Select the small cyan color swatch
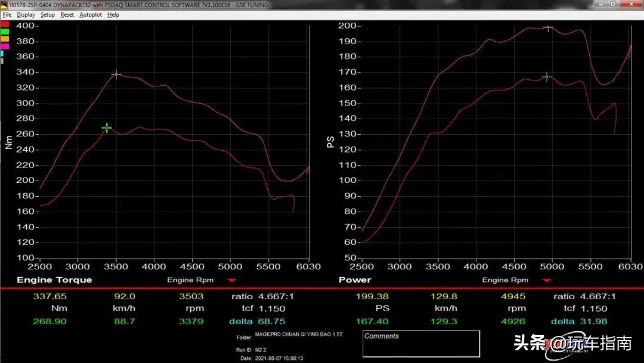644x363 pixels. tap(2, 53)
